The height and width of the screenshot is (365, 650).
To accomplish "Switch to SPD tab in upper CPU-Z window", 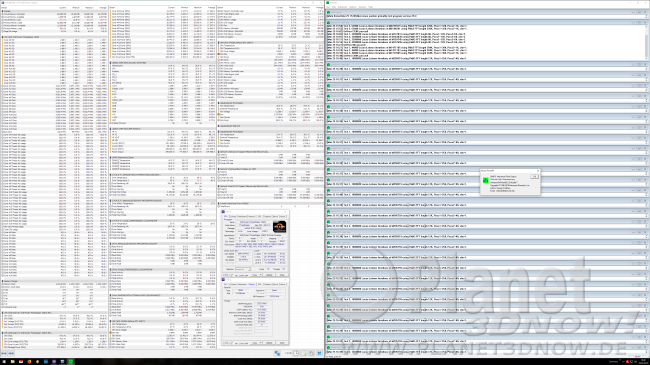I will (x=260, y=217).
